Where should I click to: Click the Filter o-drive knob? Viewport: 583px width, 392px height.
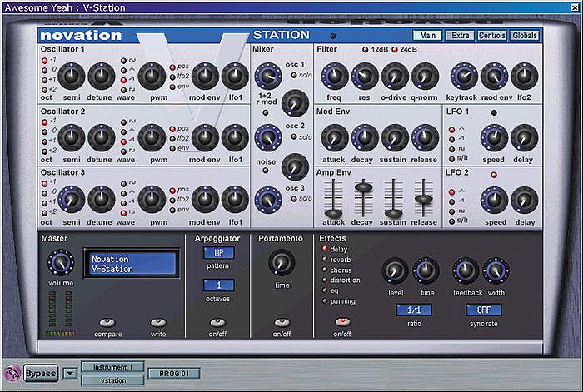[x=395, y=76]
